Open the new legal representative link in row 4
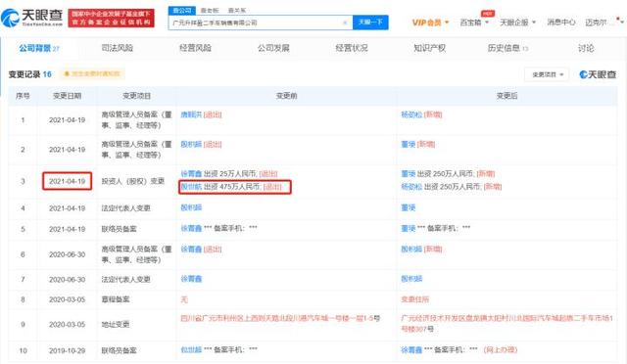The width and height of the screenshot is (627, 364). coord(408,207)
